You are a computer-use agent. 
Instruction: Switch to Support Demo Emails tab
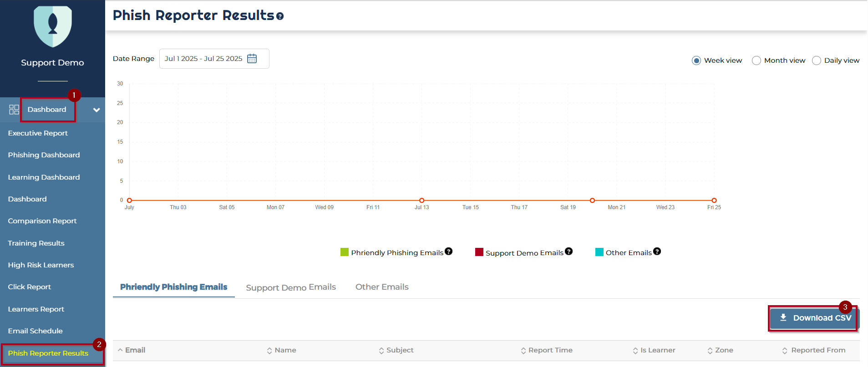[291, 287]
